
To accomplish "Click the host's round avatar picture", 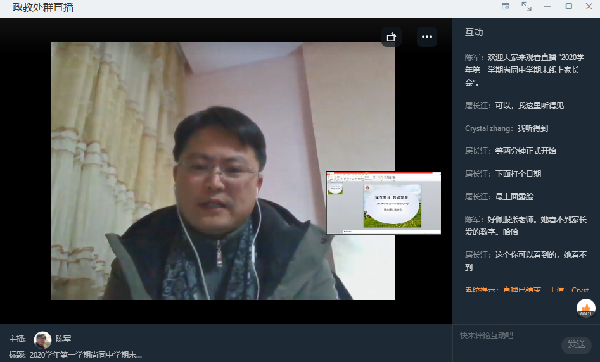I will click(x=42, y=339).
